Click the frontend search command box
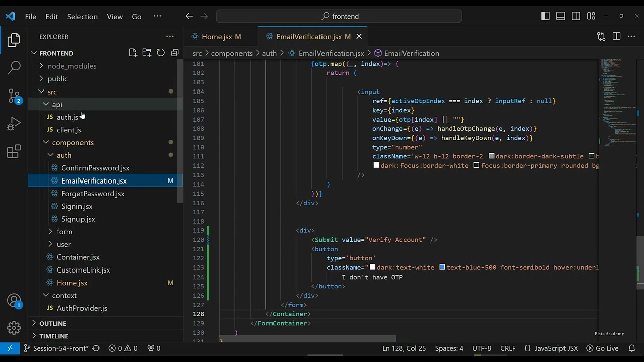 (x=339, y=16)
